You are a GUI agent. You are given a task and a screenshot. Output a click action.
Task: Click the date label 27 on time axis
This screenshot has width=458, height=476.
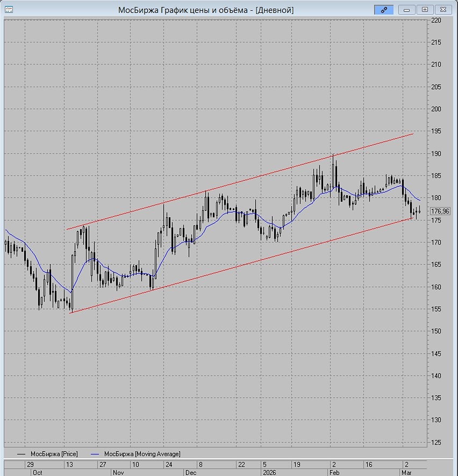click(103, 465)
